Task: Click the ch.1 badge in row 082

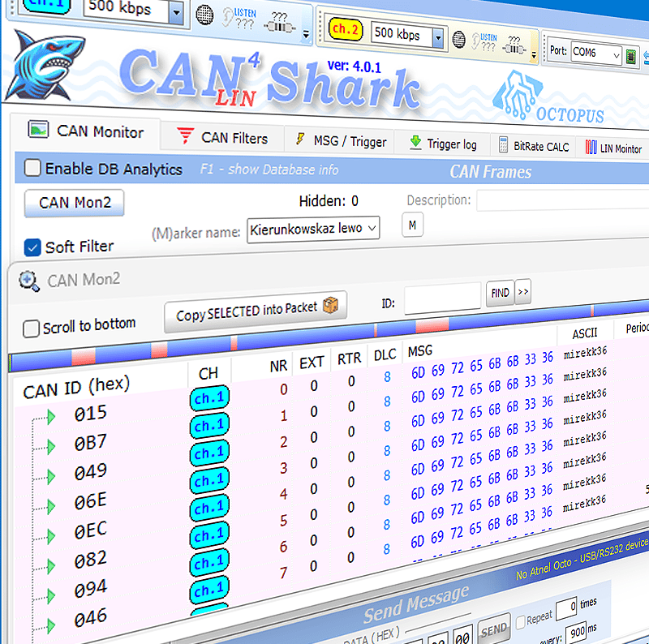Action: point(209,535)
